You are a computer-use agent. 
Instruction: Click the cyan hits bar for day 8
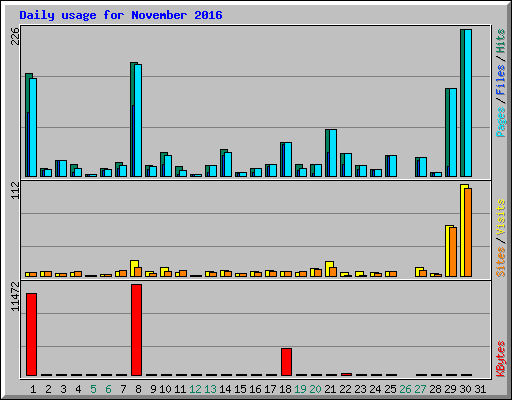click(x=138, y=120)
